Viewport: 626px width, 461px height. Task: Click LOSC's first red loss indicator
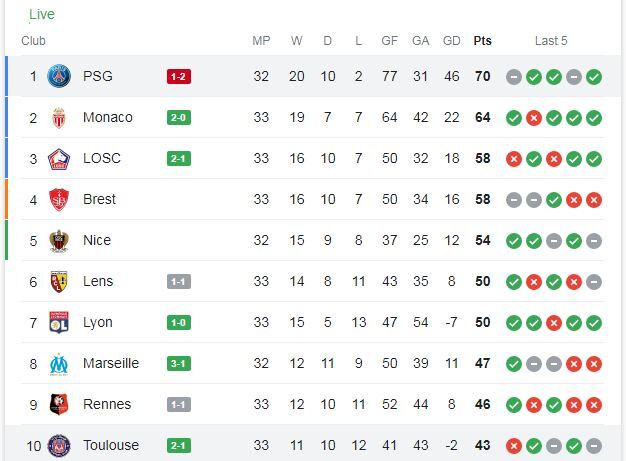tap(514, 158)
